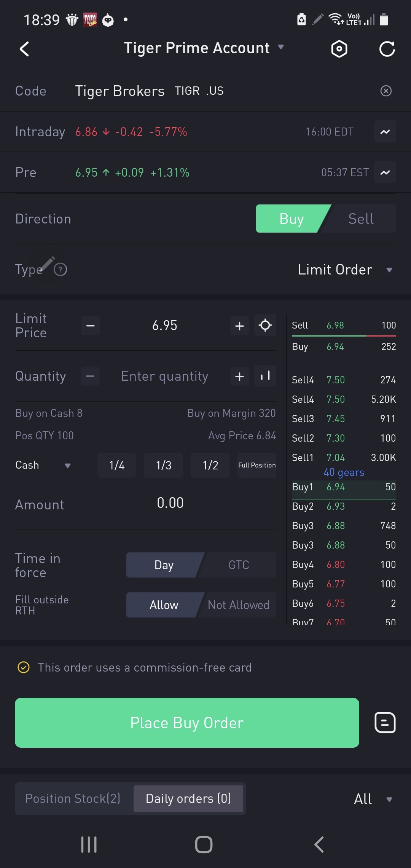
Task: Switch direction to Sell
Action: (x=361, y=219)
